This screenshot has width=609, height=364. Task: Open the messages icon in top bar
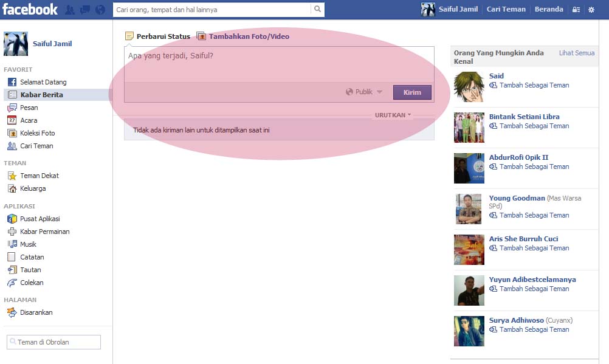(x=84, y=10)
